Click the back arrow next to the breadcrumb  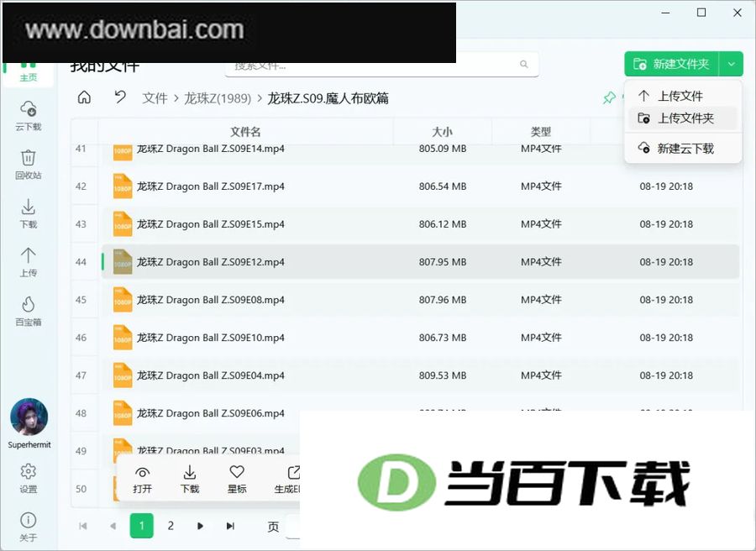pos(120,97)
